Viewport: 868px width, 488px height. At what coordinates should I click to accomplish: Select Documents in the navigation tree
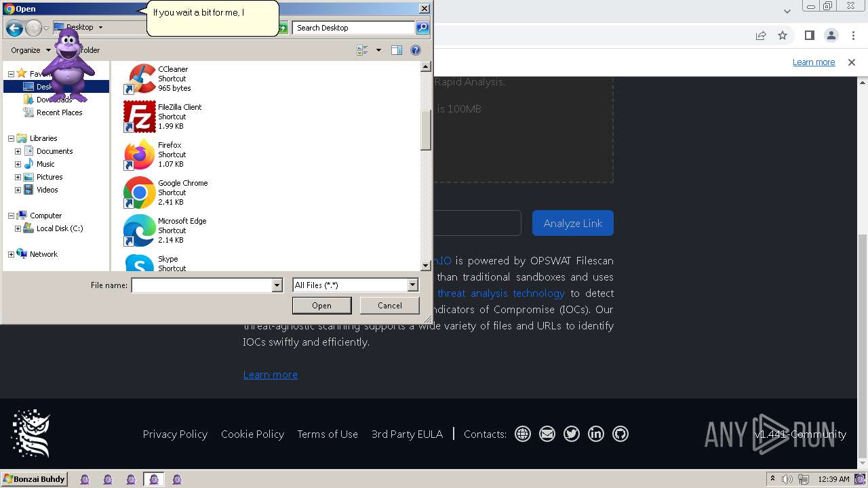54,151
